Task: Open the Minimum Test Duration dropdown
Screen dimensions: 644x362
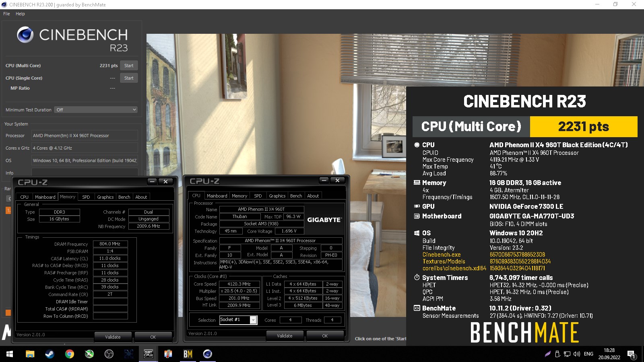Action: click(96, 110)
